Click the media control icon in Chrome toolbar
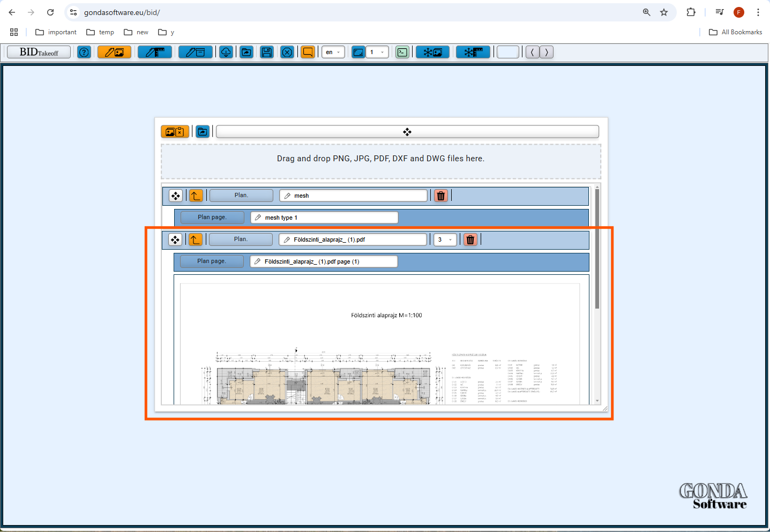Viewport: 770px width, 532px height. [x=720, y=12]
